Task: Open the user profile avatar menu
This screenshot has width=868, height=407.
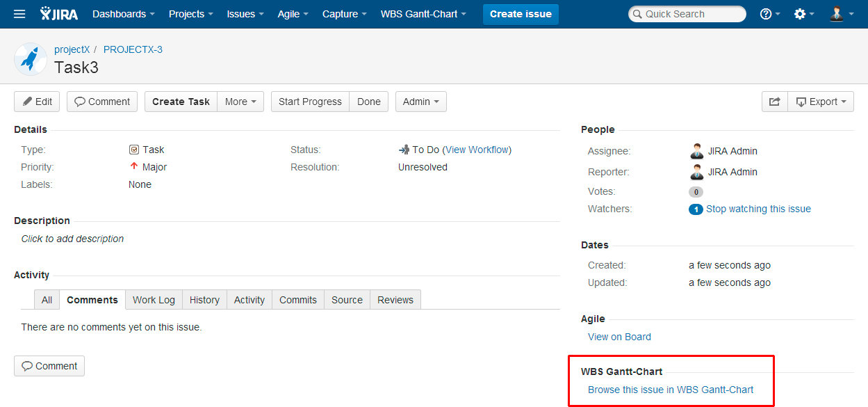Action: point(840,14)
